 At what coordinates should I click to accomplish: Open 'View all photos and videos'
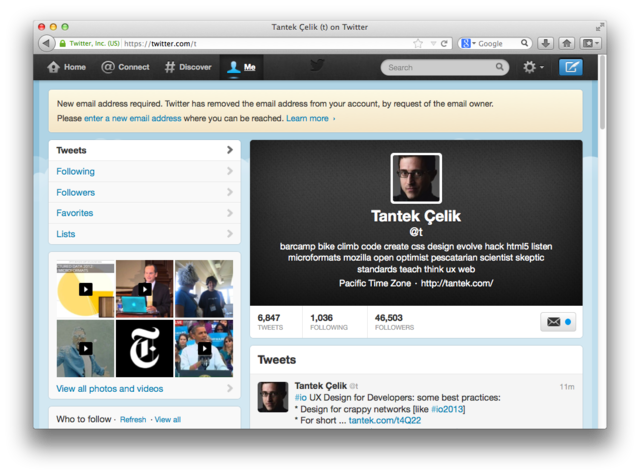(144, 388)
